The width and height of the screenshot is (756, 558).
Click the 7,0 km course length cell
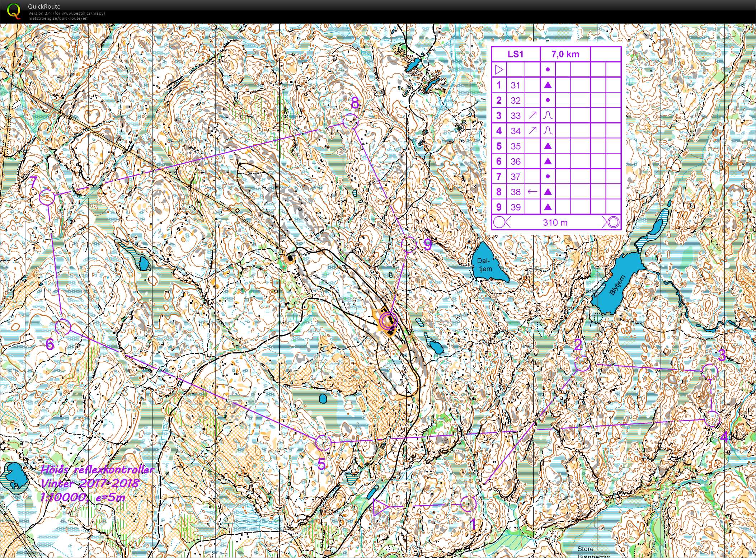point(565,54)
